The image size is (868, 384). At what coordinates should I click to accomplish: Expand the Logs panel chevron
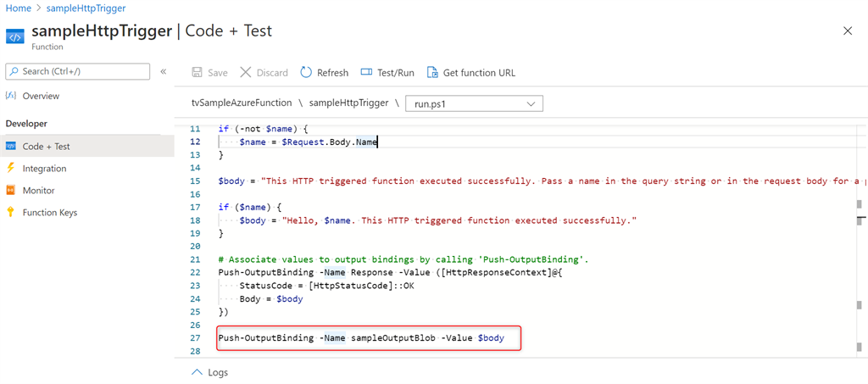(197, 372)
